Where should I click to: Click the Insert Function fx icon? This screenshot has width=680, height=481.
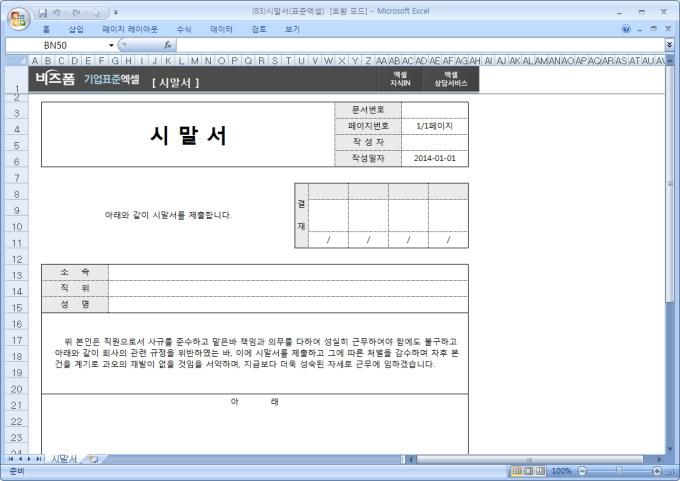(x=167, y=45)
